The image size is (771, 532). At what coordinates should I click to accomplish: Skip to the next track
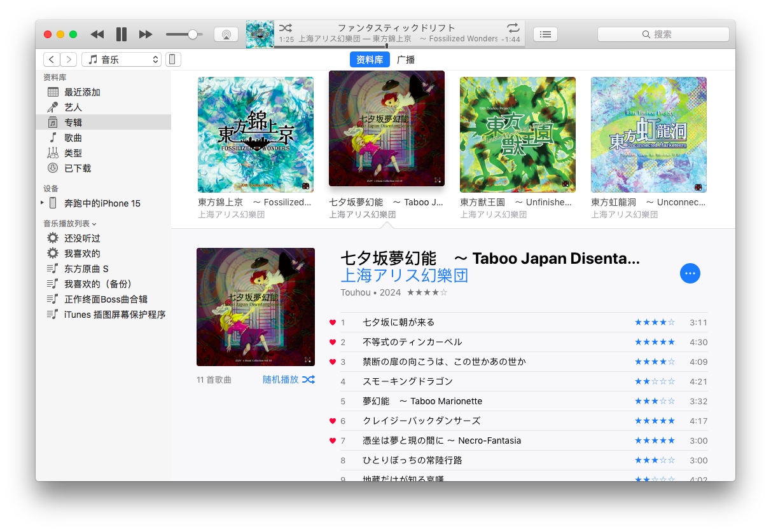pyautogui.click(x=146, y=34)
